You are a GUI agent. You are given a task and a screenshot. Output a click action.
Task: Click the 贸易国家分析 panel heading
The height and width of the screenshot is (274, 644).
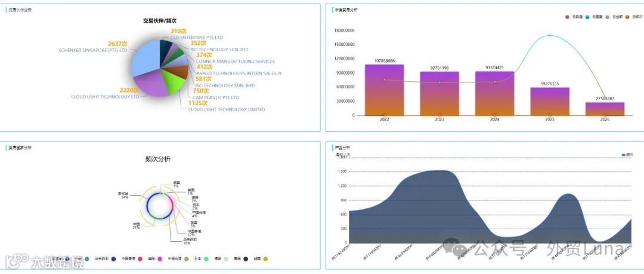20,147
